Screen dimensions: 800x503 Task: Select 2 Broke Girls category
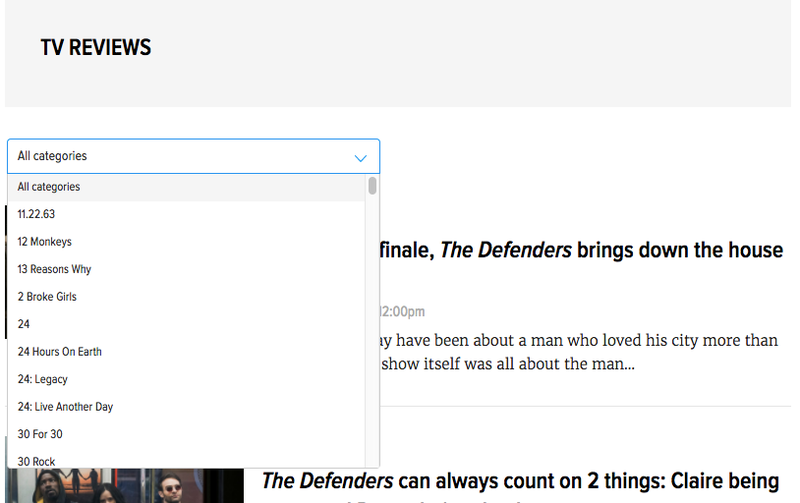(187, 297)
